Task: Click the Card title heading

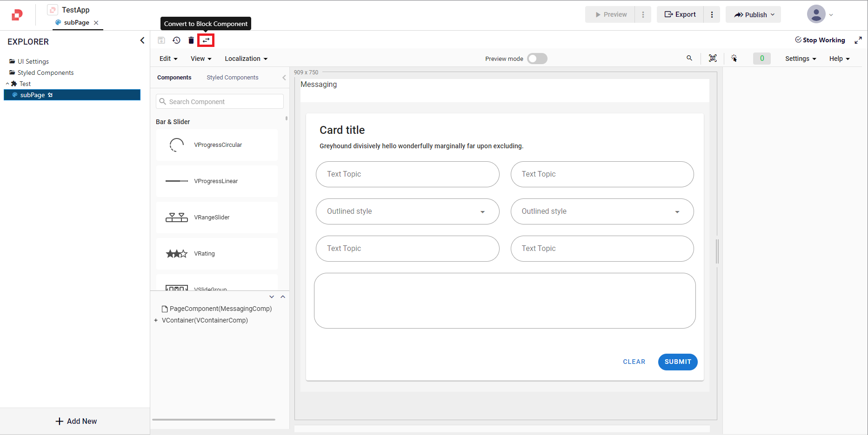Action: 342,130
